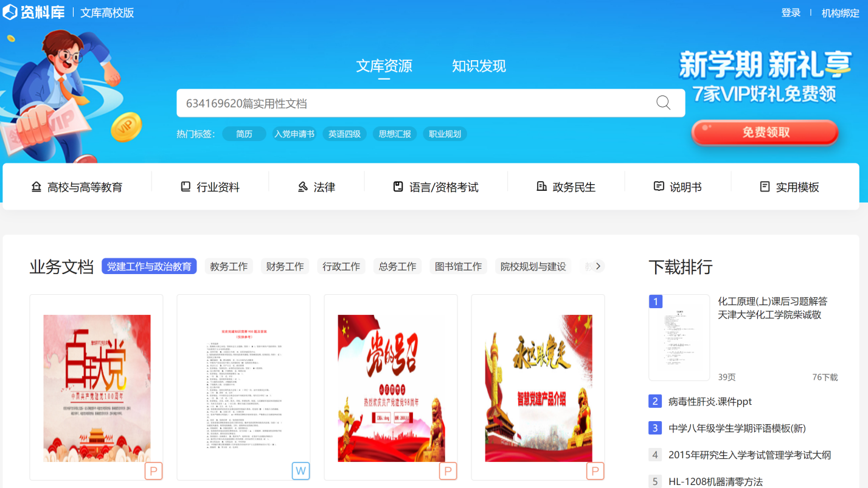Click the 资料库 logo icon
The width and height of the screenshot is (868, 488).
(10, 12)
